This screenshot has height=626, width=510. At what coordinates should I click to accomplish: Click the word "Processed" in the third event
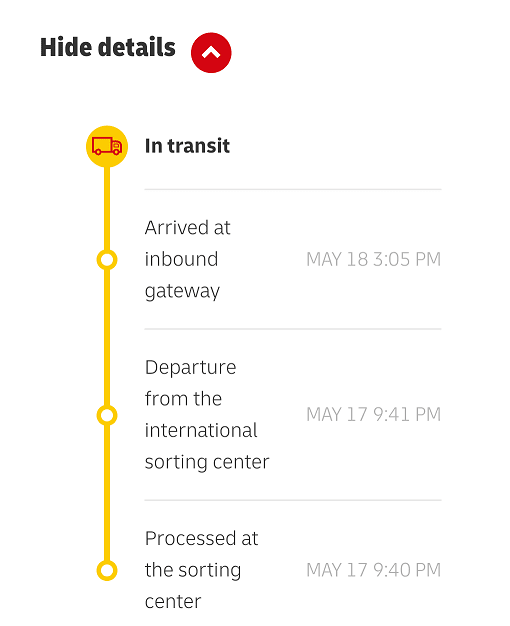pos(191,538)
